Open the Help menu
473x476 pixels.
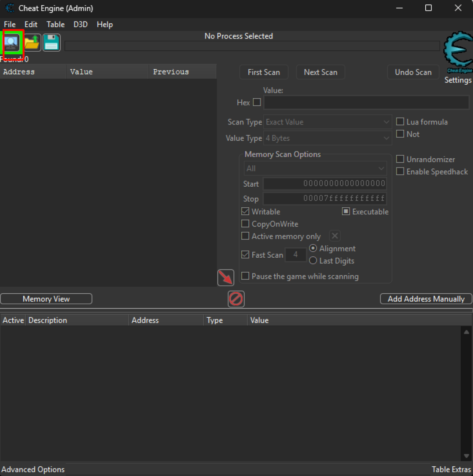105,24
